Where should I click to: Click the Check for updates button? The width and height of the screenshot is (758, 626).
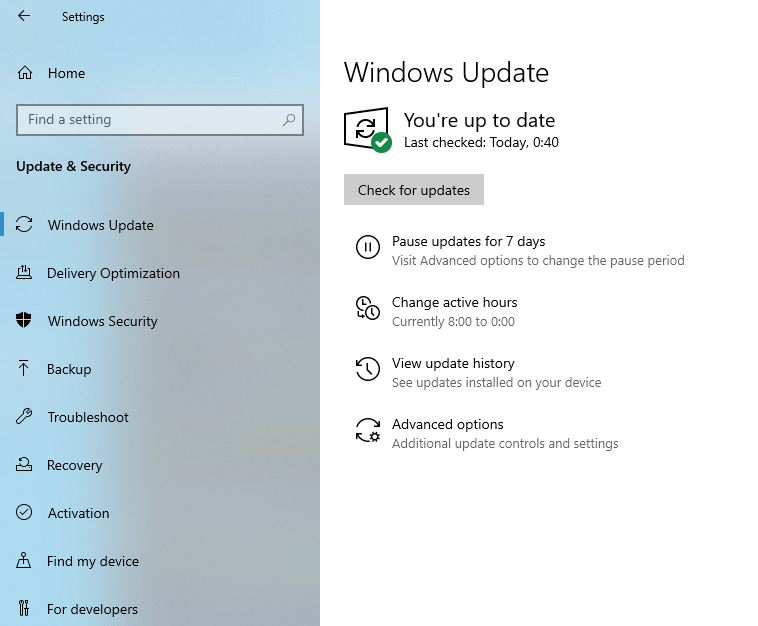click(x=414, y=189)
